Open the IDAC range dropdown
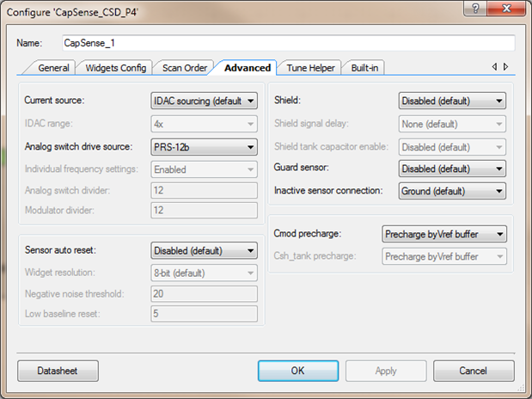The image size is (532, 399). 204,124
